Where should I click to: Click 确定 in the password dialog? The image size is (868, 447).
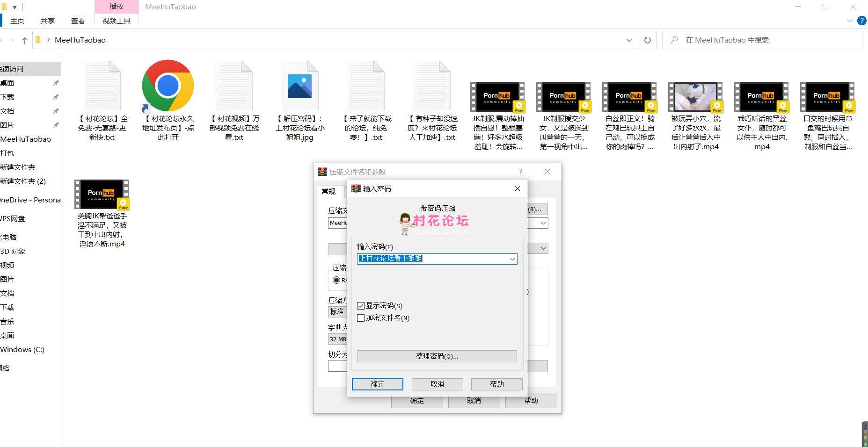[377, 384]
